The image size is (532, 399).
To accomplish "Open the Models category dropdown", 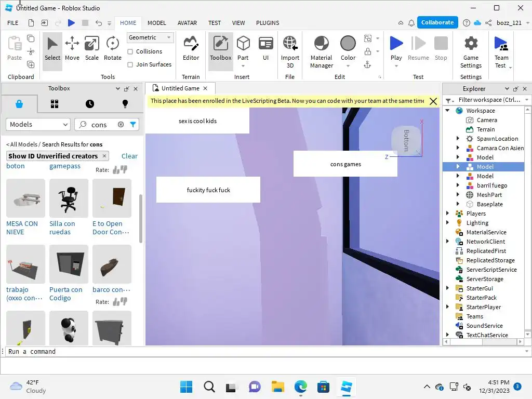I will coord(38,125).
